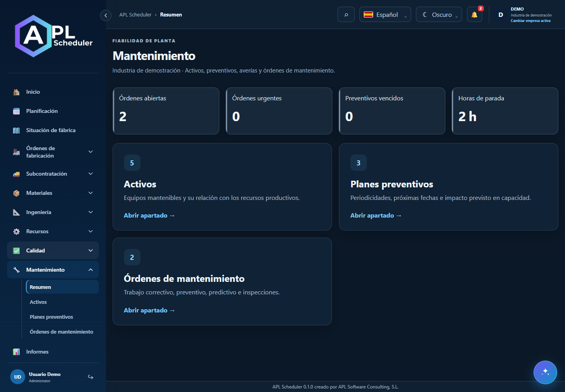This screenshot has width=565, height=392.
Task: Open the search magnifier button
Action: pos(346,15)
